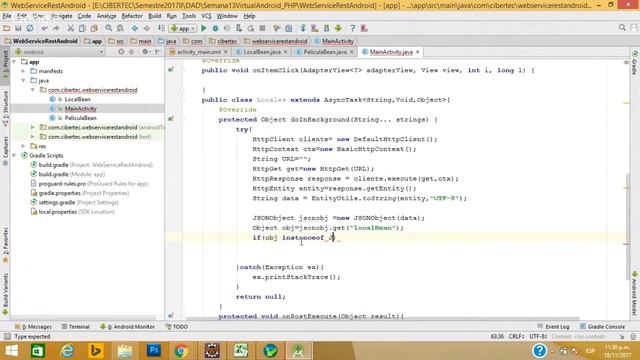This screenshot has height=360, width=640.
Task: Click the cibertec breadcrumb folder
Action: (223, 41)
